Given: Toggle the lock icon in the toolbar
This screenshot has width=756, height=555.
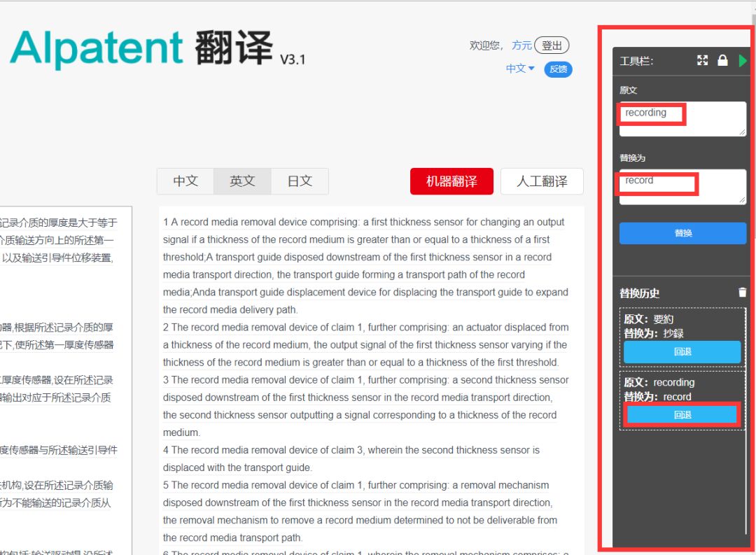Looking at the screenshot, I should [723, 60].
